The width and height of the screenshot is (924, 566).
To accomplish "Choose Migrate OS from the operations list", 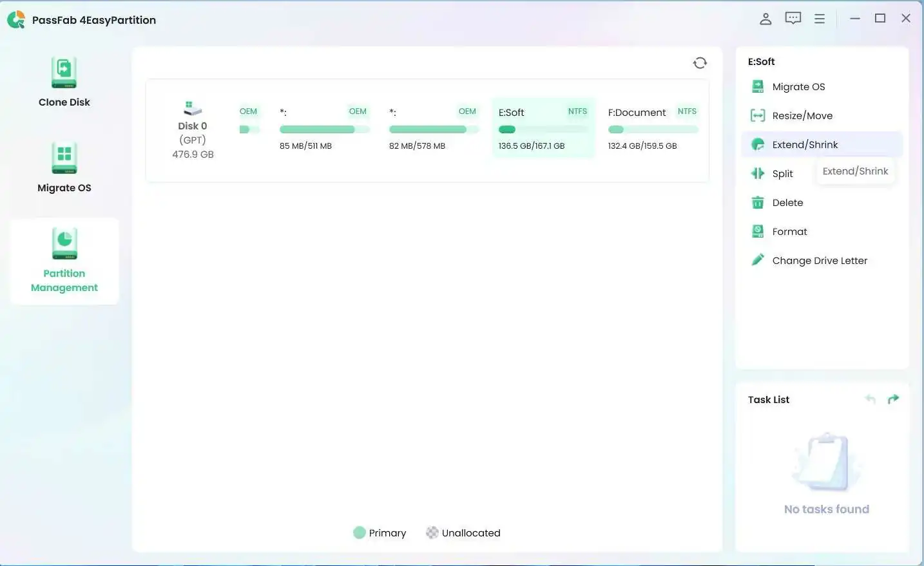I will tap(822, 86).
